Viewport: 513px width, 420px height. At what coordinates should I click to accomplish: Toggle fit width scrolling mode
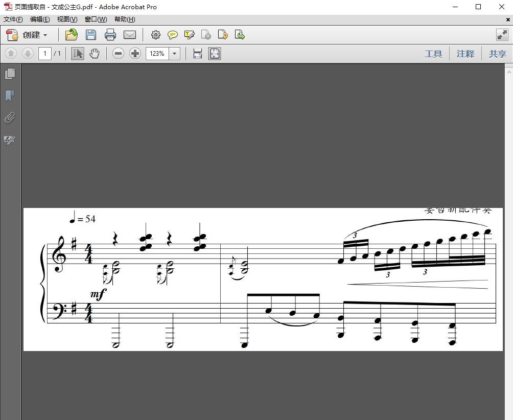pos(198,53)
